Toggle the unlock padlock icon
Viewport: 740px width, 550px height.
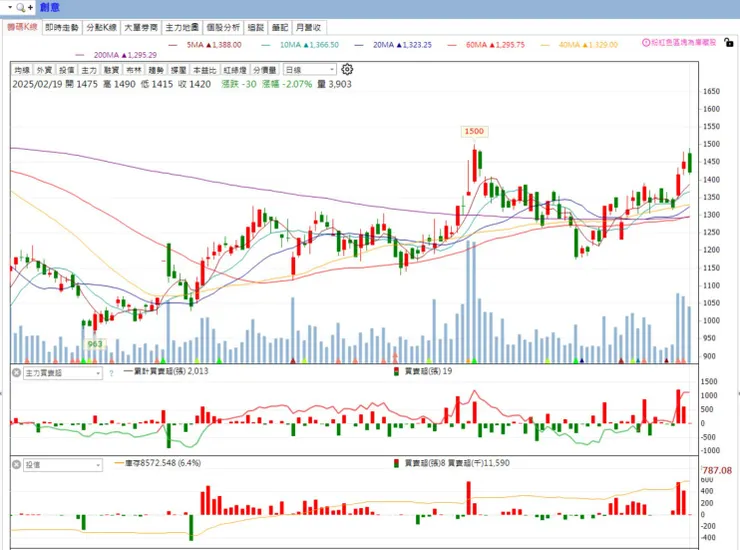pos(729,42)
